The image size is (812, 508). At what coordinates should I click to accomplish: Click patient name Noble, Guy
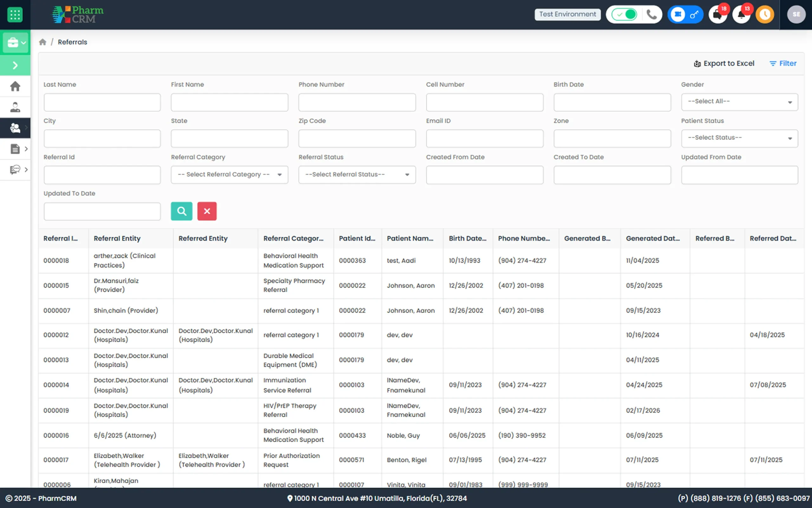click(403, 435)
